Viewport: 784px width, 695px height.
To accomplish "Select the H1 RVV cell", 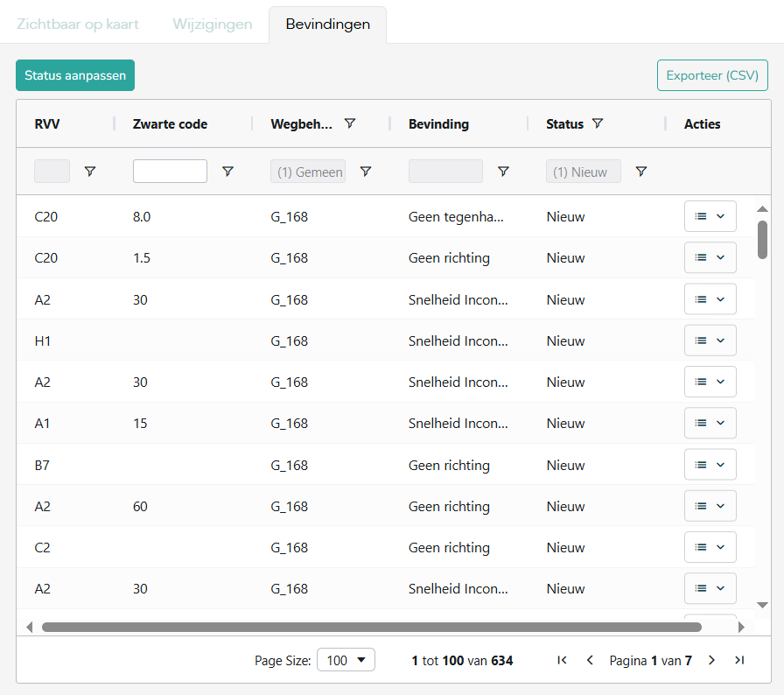I will (x=43, y=341).
